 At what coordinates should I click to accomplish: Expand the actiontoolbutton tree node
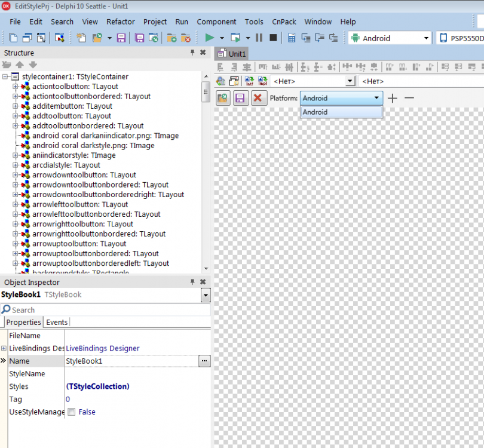coord(15,87)
